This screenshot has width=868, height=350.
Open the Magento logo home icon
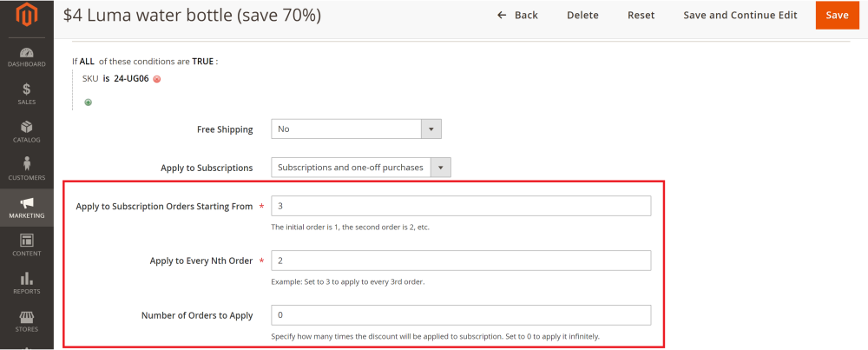26,16
